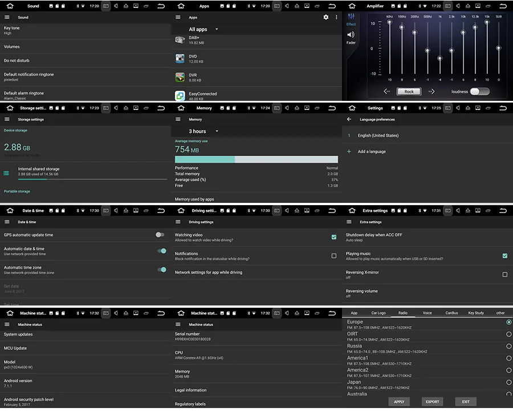The height and width of the screenshot is (420, 513).
Task: Select the OIRT radio region option
Action: click(x=509, y=335)
